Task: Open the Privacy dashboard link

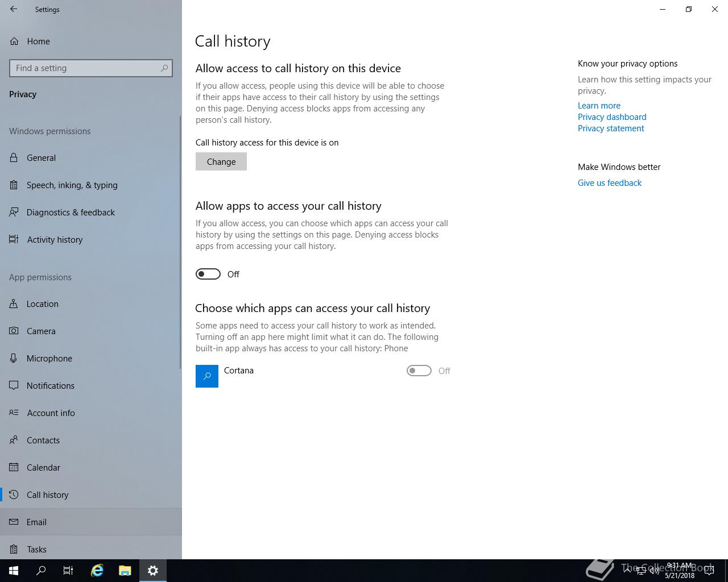Action: coord(612,117)
